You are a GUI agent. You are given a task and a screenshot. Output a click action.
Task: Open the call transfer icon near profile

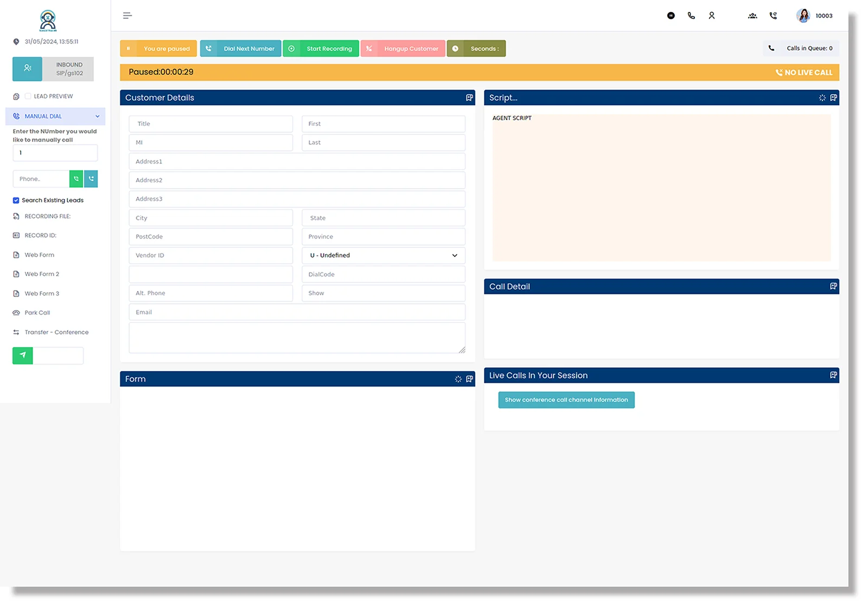[x=773, y=15]
